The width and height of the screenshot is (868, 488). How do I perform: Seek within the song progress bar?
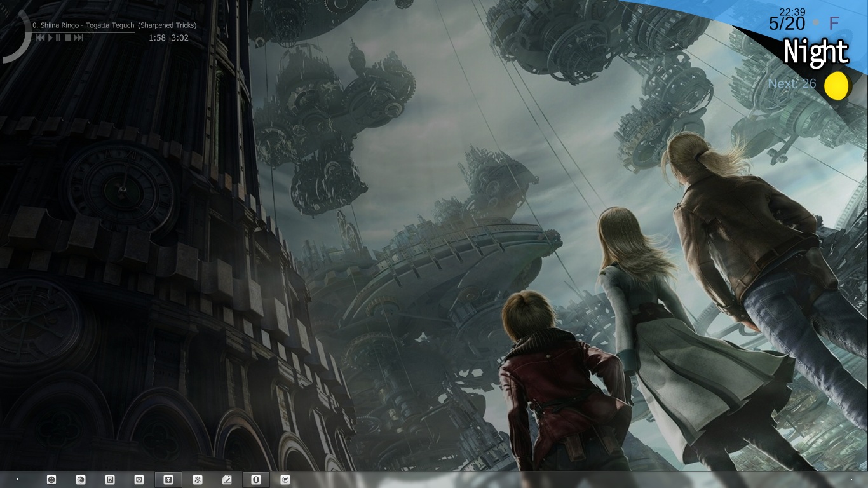[111, 32]
